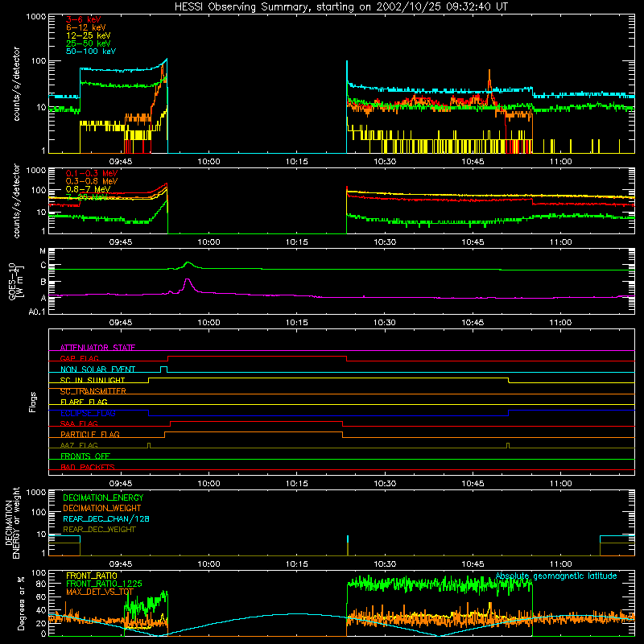Viewport: 644px width, 644px height.
Task: Click the SC_TRANSMITTER flag label
Action: coord(93,391)
